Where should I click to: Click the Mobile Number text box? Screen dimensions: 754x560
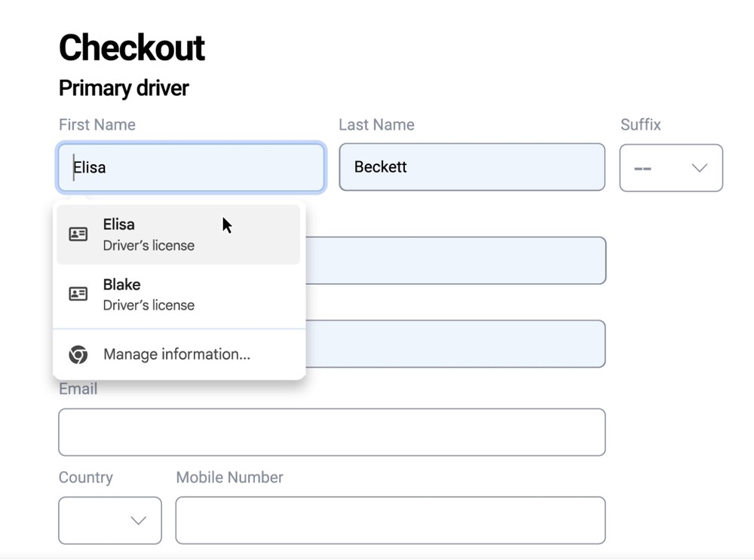pos(390,521)
